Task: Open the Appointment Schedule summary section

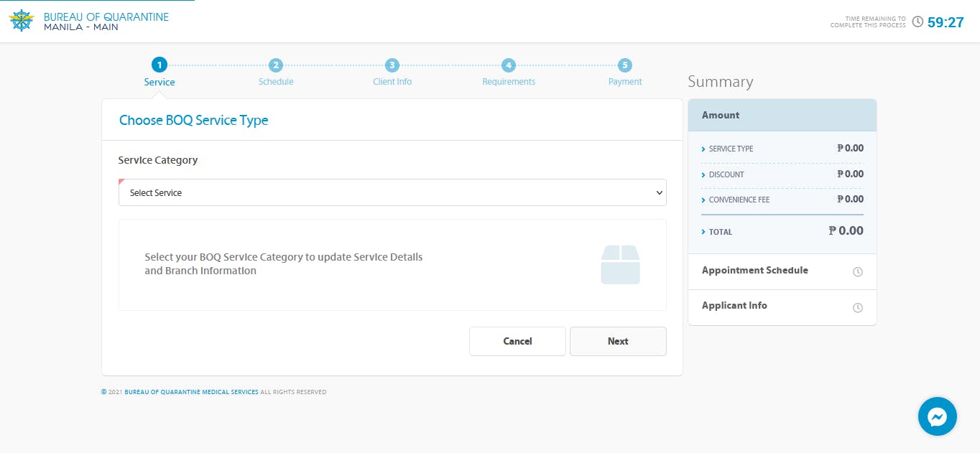Action: (754, 271)
